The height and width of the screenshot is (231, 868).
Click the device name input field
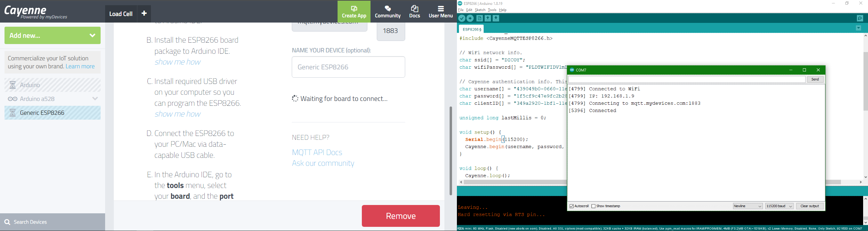[x=348, y=67]
